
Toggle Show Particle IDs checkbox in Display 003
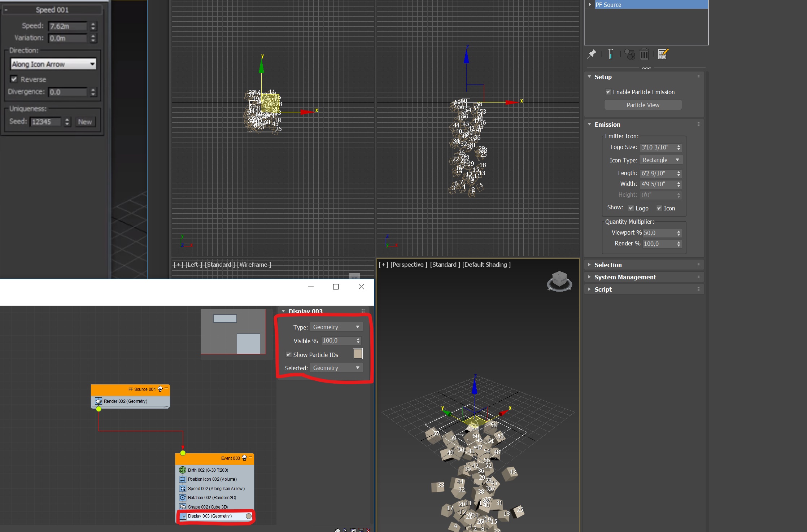pos(287,354)
